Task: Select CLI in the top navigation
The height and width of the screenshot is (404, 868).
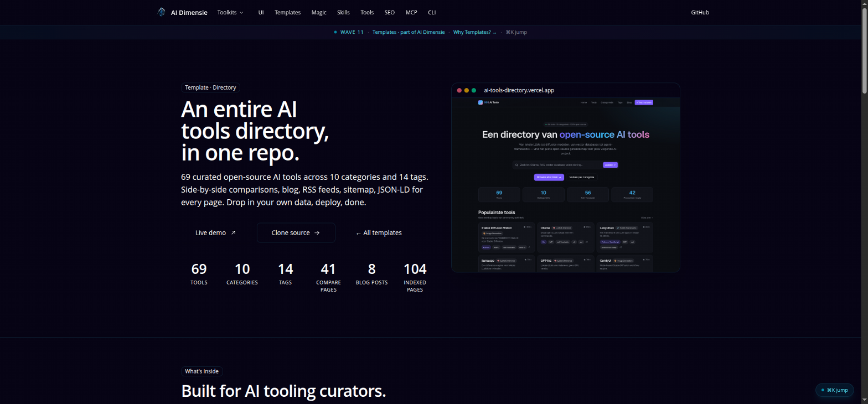Action: pyautogui.click(x=432, y=12)
